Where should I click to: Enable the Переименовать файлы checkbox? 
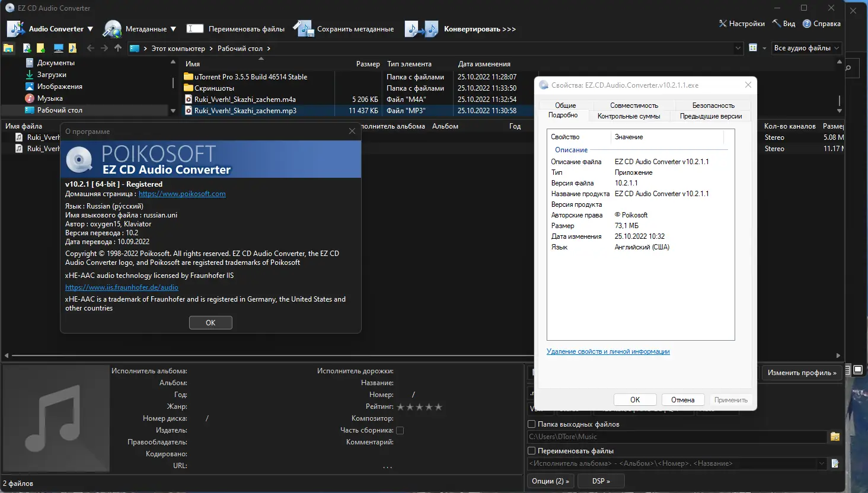531,450
